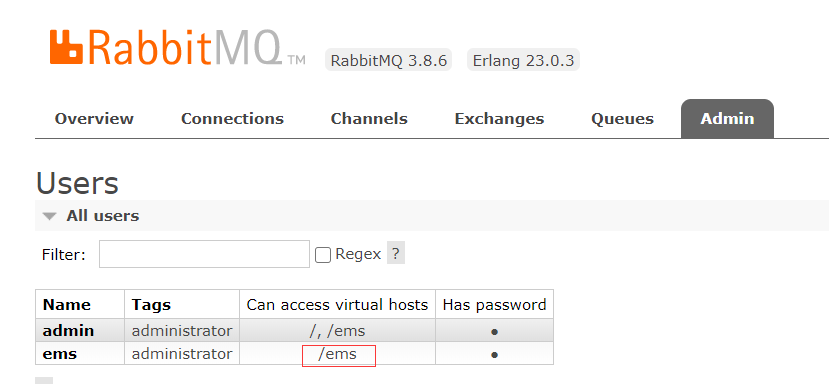Open the ems user link

click(60, 354)
